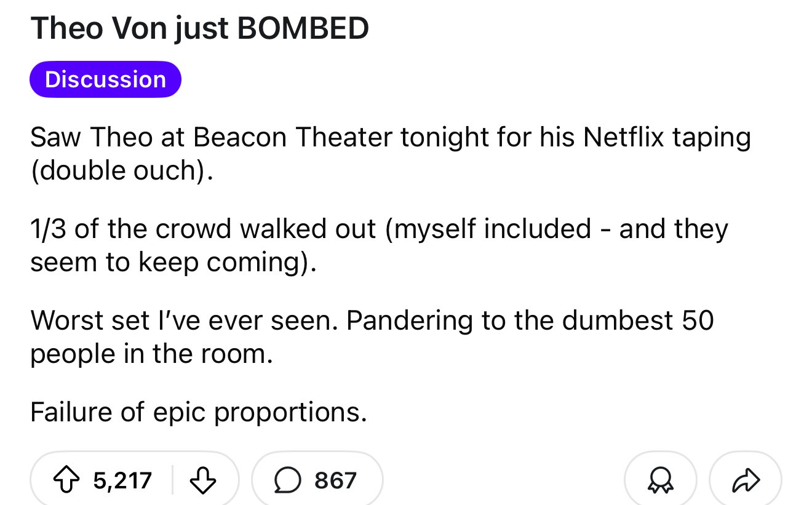Click the line '1/3 of the crowd walked out'

click(x=203, y=229)
